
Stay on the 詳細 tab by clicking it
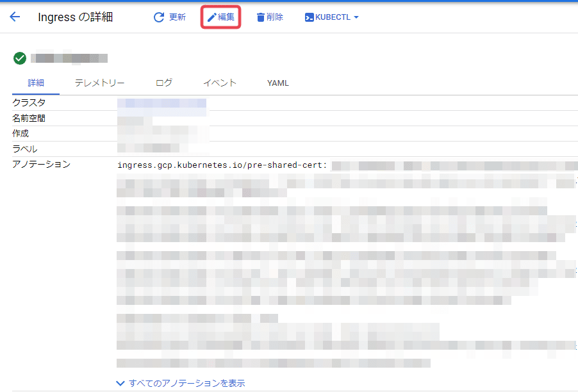point(37,83)
